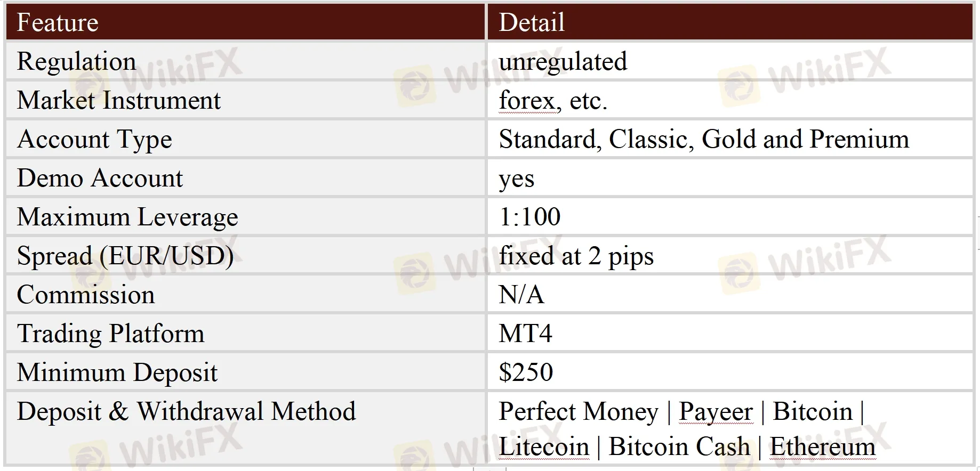Viewport: 980px width, 471px height.
Task: Click the N/A commission value
Action: pos(521,295)
